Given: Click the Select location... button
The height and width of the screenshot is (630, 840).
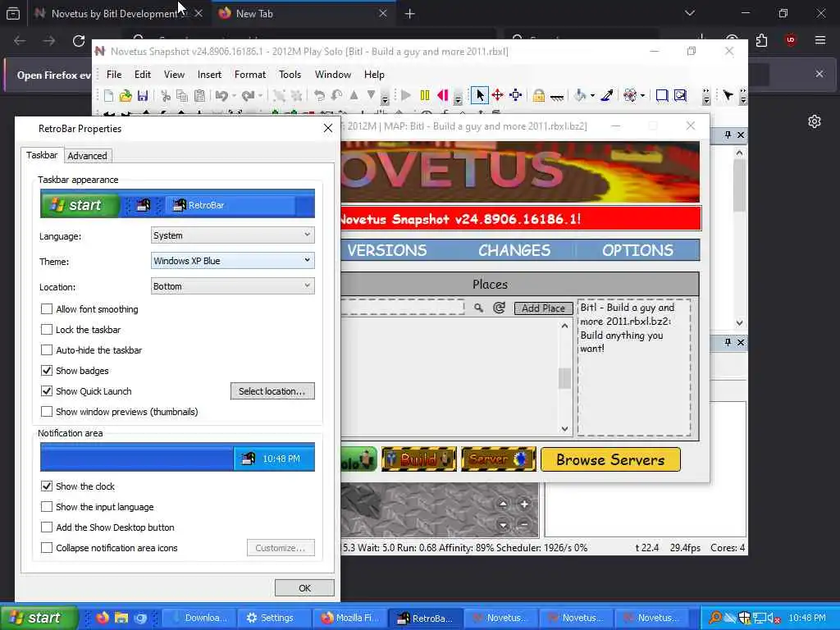Looking at the screenshot, I should point(272,391).
